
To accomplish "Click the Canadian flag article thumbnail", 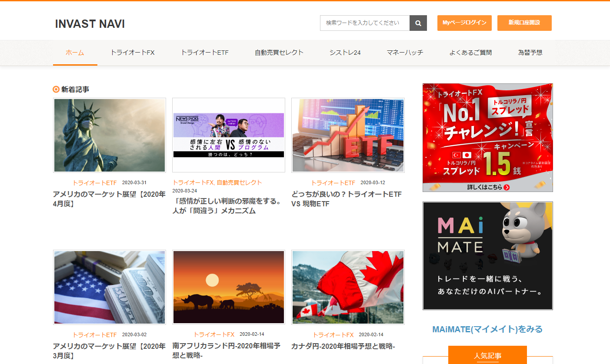I will [x=348, y=287].
